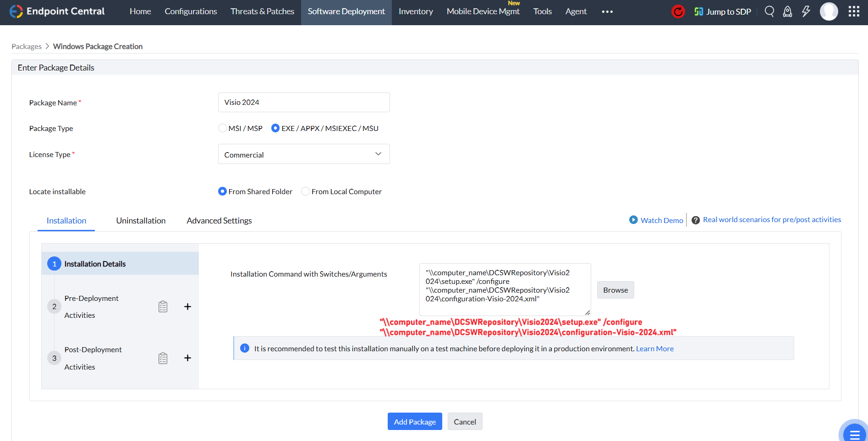This screenshot has height=441, width=868.
Task: Open the Watch Demo link
Action: (662, 220)
